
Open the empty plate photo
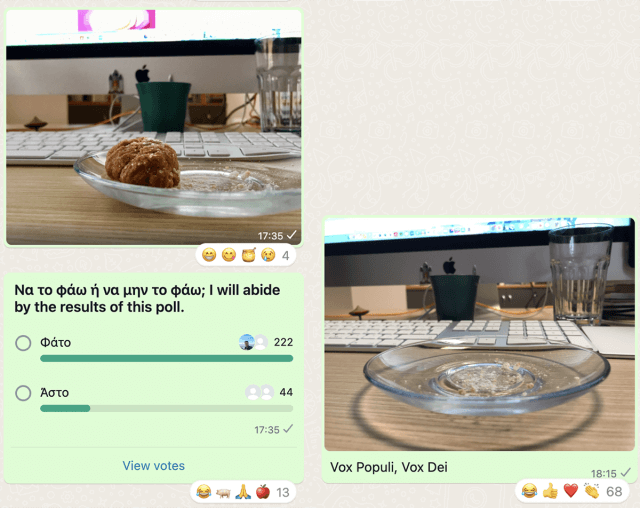[480, 334]
